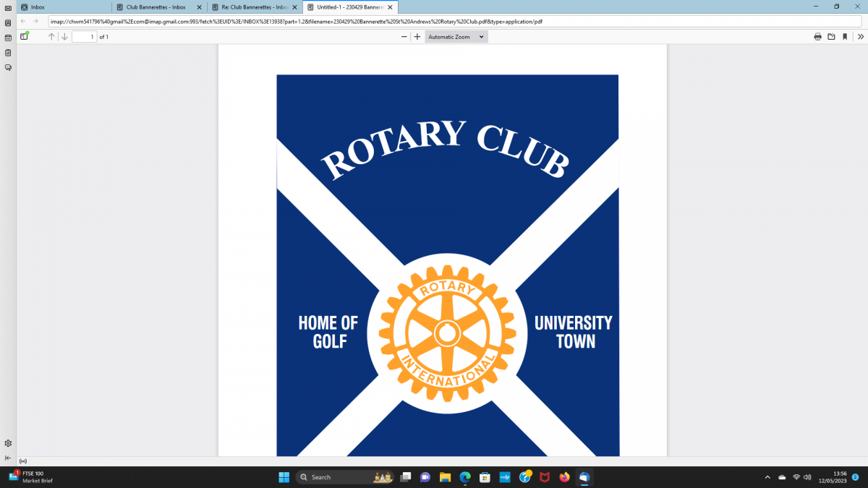The width and height of the screenshot is (868, 488).
Task: Open Task View on taskbar
Action: (x=406, y=477)
